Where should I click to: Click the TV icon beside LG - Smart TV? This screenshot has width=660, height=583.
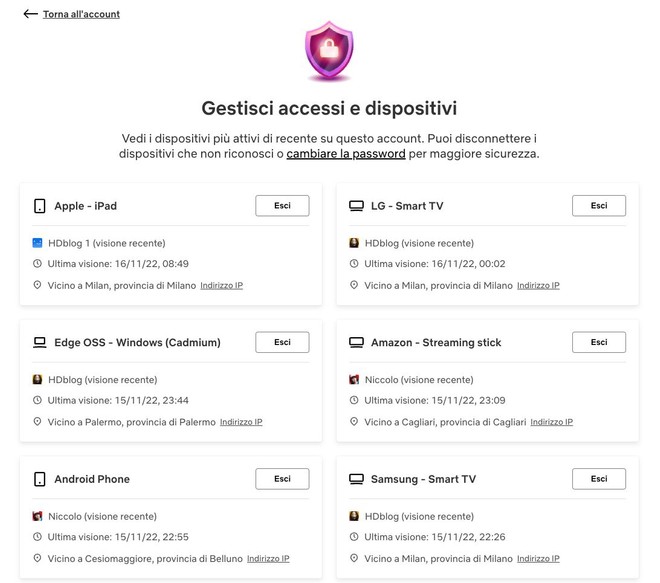point(356,206)
